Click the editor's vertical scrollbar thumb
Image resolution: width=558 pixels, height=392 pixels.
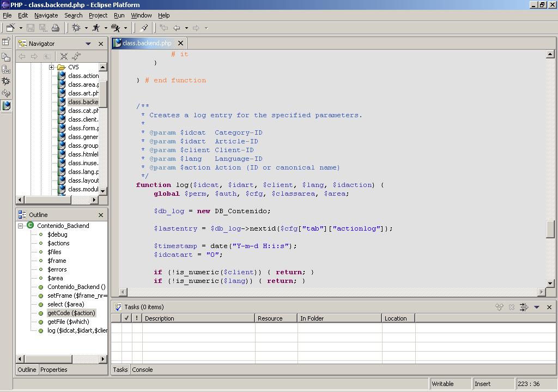pyautogui.click(x=550, y=228)
